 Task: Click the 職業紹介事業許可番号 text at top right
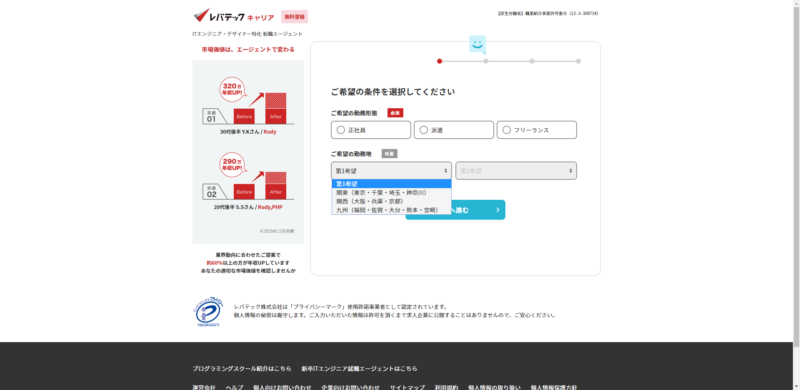pos(547,13)
